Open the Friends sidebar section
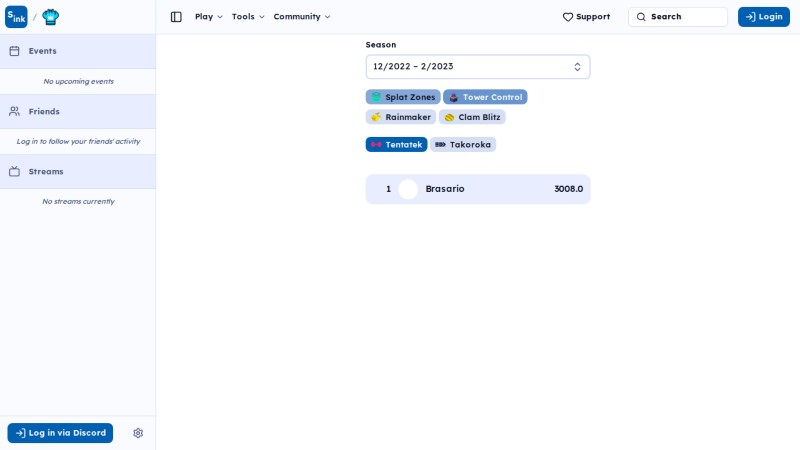This screenshot has width=800, height=450. pos(78,111)
